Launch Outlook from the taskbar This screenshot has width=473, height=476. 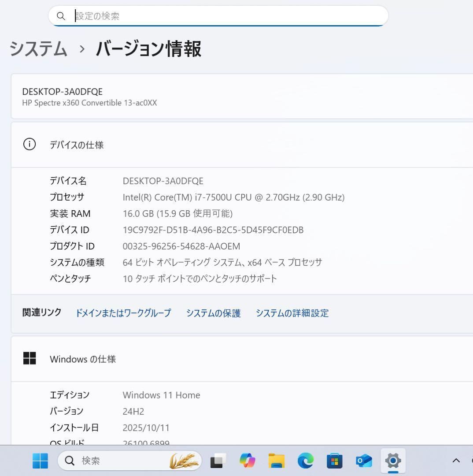(x=363, y=461)
